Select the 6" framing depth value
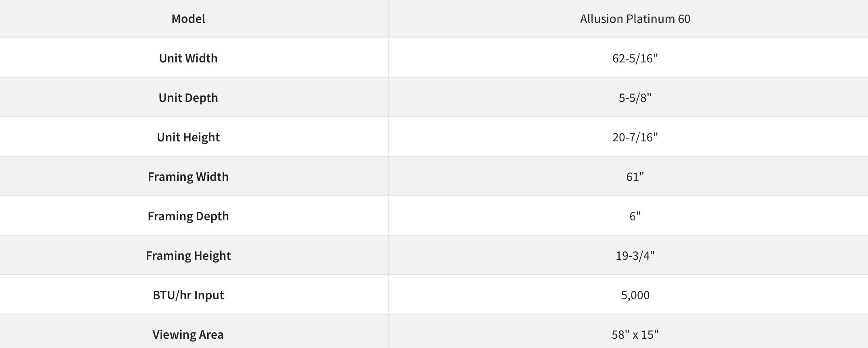This screenshot has height=348, width=868. pyautogui.click(x=635, y=216)
